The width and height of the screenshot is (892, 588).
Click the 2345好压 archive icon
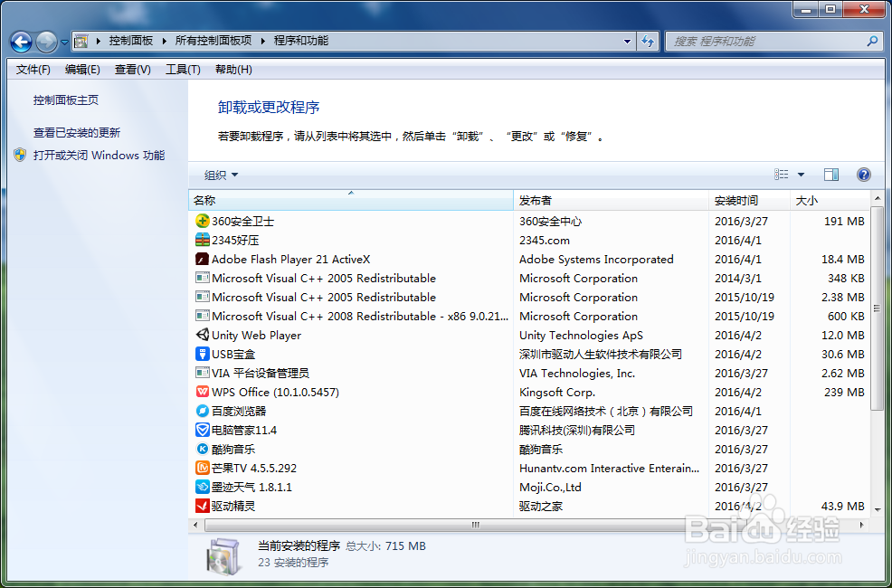coord(202,240)
